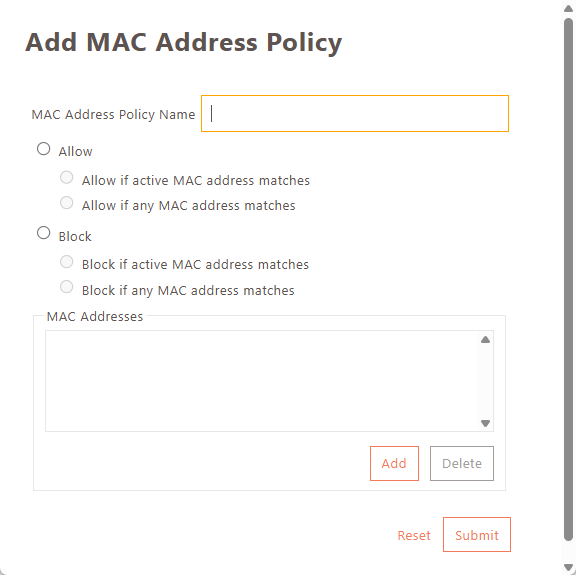
Task: Click inside the MAC Addresses list box
Action: 262,381
